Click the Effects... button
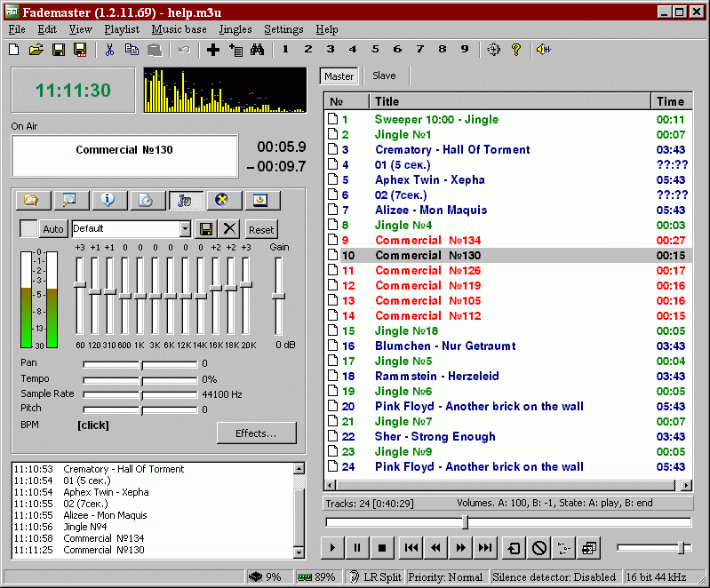This screenshot has width=710, height=588. click(x=256, y=433)
